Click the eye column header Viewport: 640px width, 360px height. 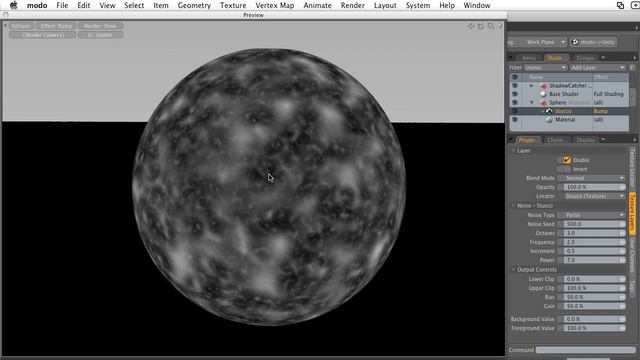pos(515,77)
